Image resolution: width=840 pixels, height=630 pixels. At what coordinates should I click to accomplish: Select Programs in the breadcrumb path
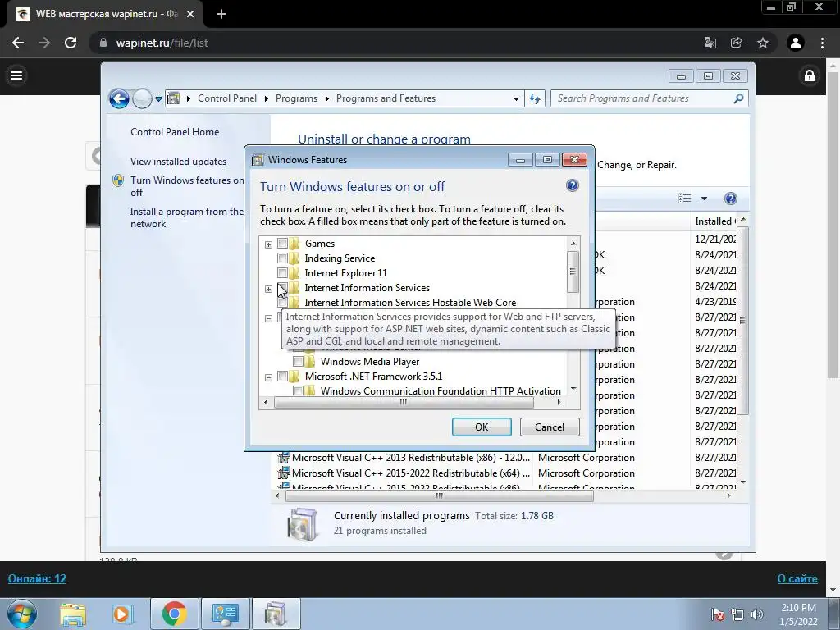[x=296, y=98]
